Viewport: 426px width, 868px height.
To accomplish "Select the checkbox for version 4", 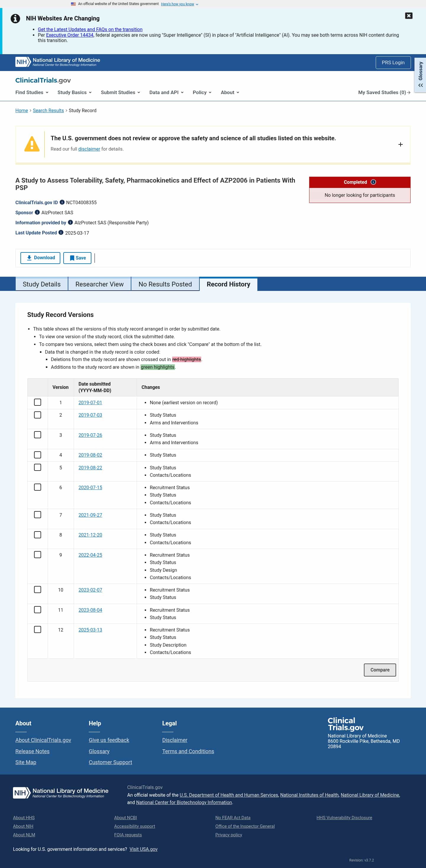I will coord(38,455).
